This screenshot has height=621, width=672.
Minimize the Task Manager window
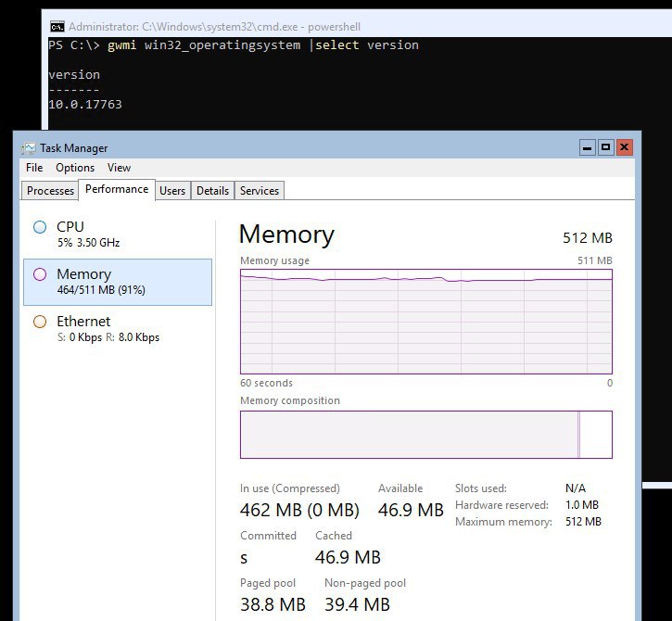pyautogui.click(x=587, y=147)
